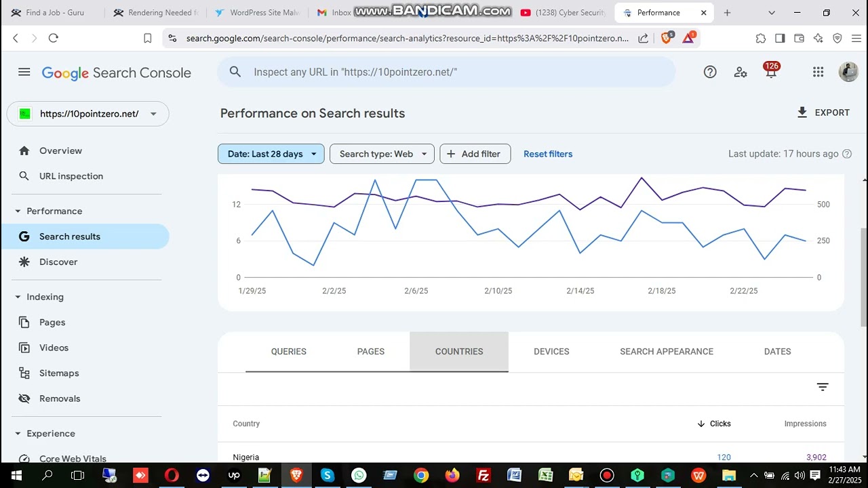
Task: Bookmark this page icon
Action: pyautogui.click(x=147, y=38)
